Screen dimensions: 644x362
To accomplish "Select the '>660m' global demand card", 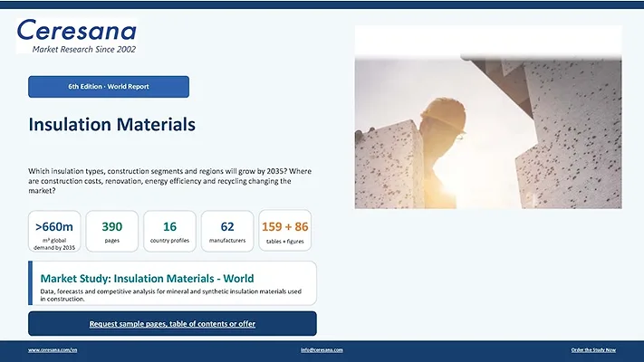I will click(54, 231).
